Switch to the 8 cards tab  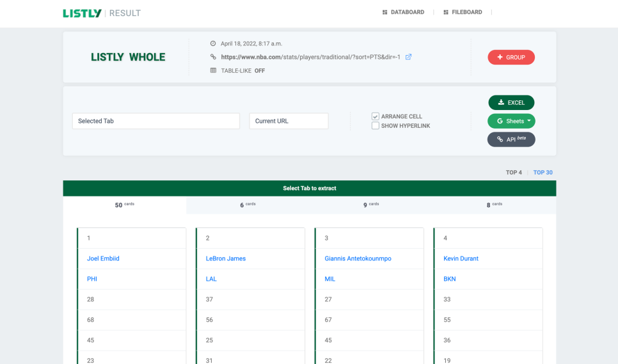point(495,205)
